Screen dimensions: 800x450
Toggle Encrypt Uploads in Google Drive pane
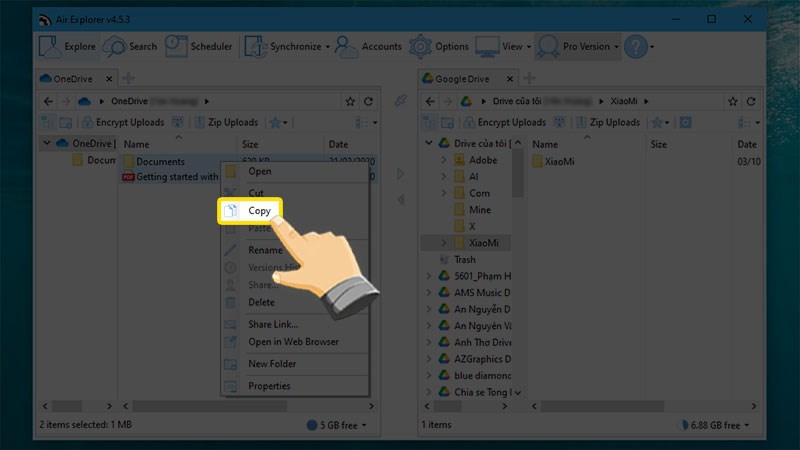(505, 122)
